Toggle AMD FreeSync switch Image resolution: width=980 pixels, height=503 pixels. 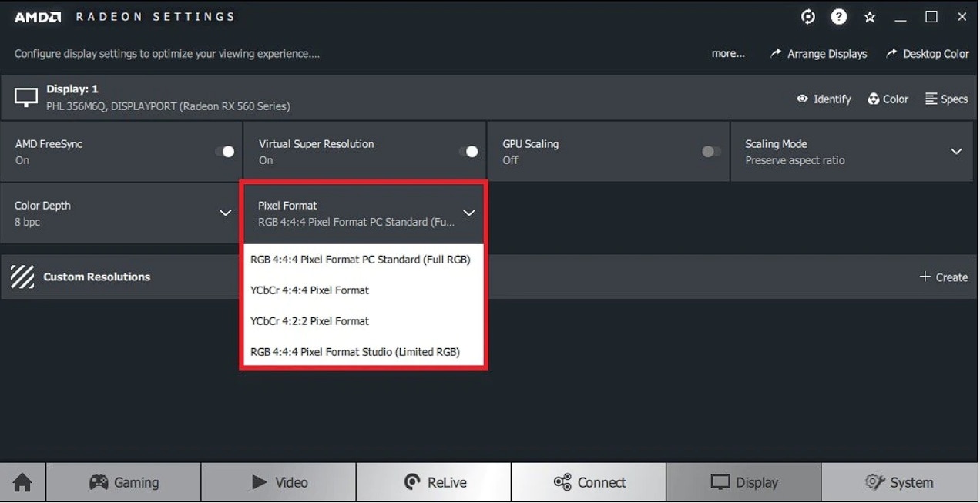click(225, 152)
